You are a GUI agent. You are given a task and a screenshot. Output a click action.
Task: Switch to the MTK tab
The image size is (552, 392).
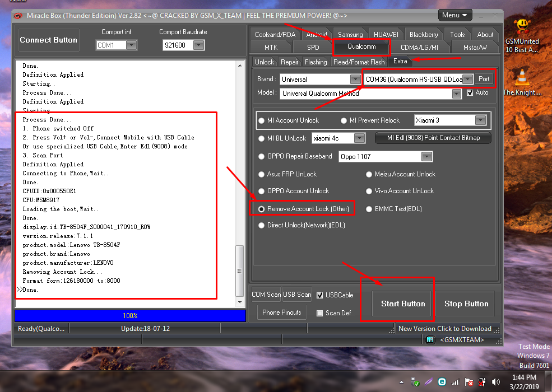pyautogui.click(x=271, y=47)
